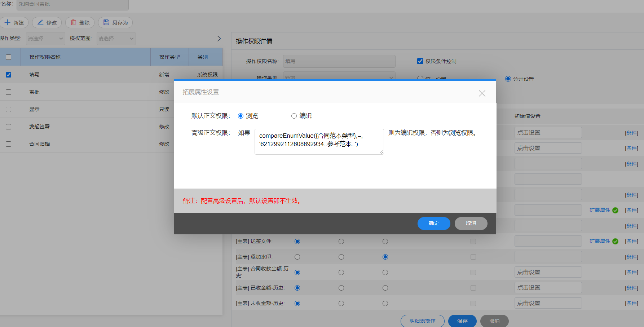Toggle the select-all header checkbox
The width and height of the screenshot is (644, 327).
click(x=9, y=57)
